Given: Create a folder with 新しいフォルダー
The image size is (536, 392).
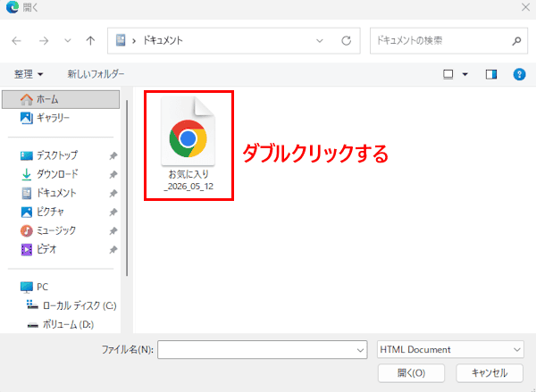Looking at the screenshot, I should (96, 74).
